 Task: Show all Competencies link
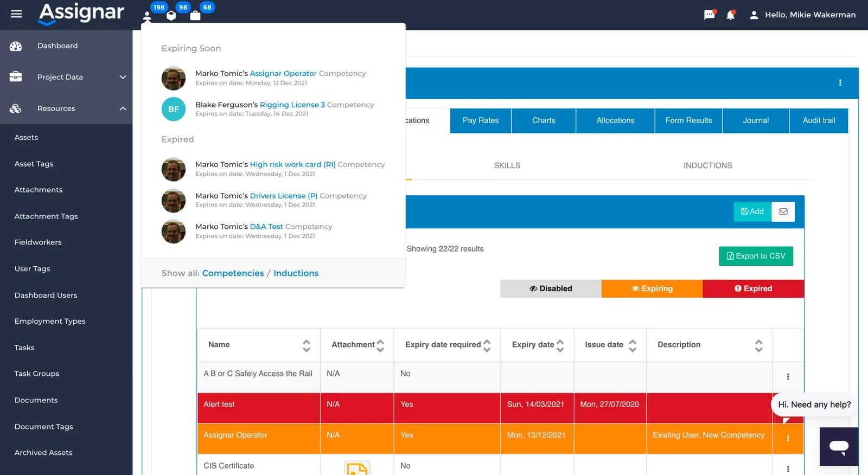[x=233, y=273]
